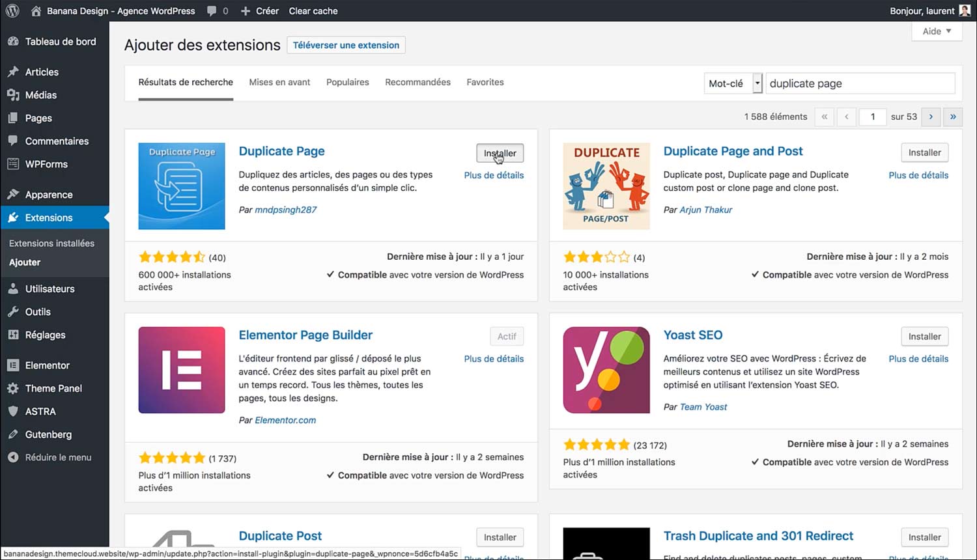Open Extensions installées submenu item
This screenshot has height=560, width=977.
[x=51, y=243]
